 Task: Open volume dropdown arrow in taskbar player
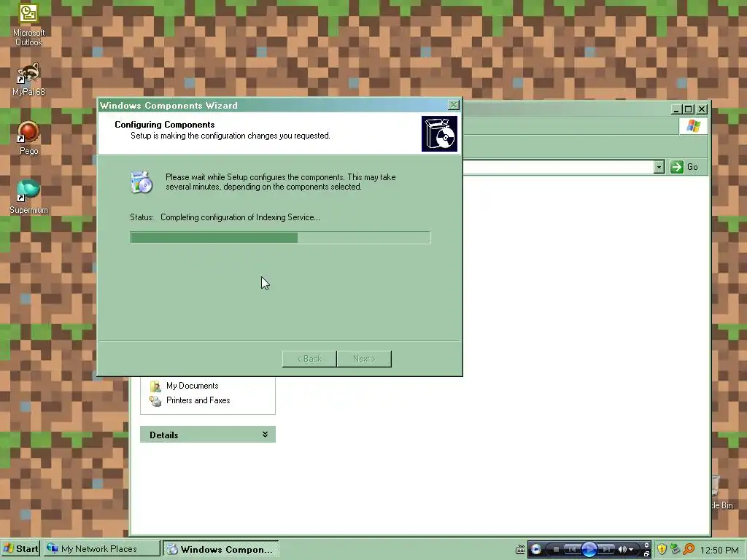pos(631,550)
